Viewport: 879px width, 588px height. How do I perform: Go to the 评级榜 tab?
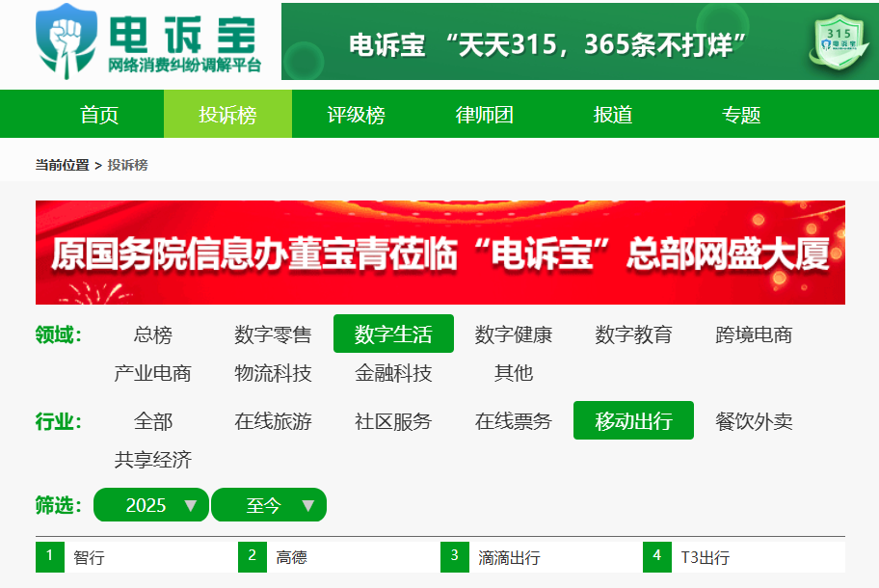[356, 115]
